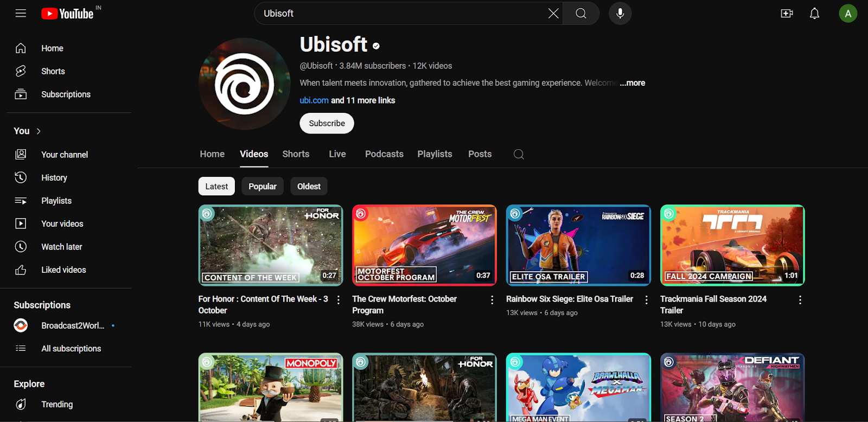Switch to Podcasts tab

(384, 154)
